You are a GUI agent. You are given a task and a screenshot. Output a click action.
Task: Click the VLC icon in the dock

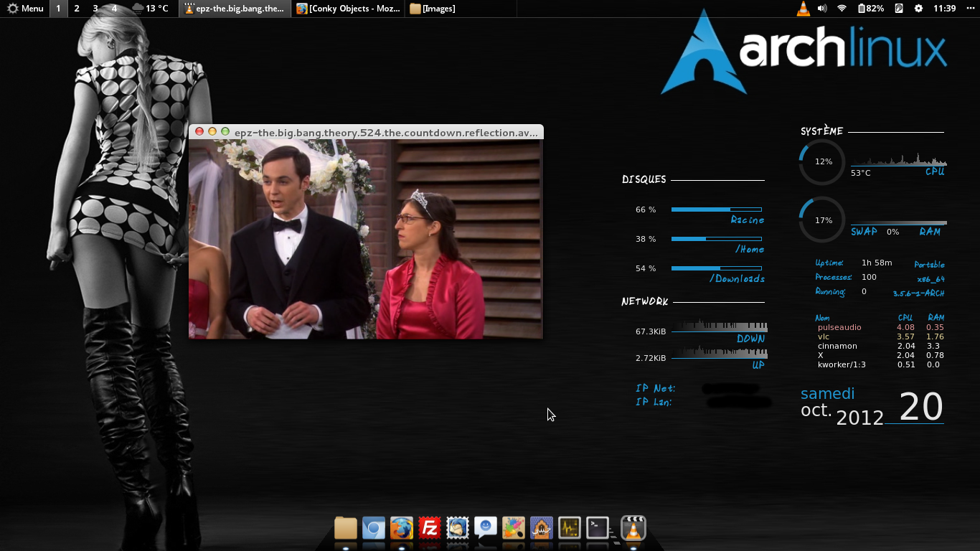(x=633, y=528)
